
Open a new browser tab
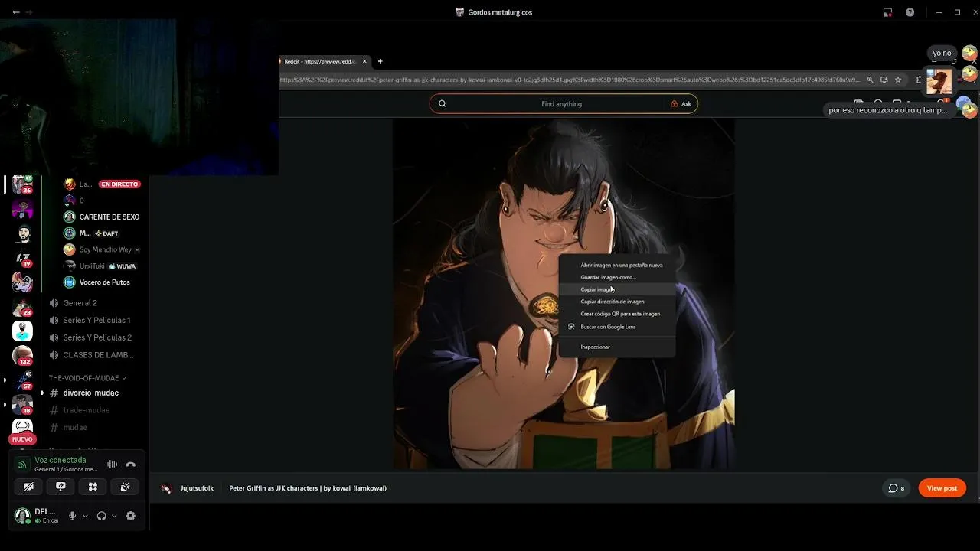pyautogui.click(x=380, y=61)
